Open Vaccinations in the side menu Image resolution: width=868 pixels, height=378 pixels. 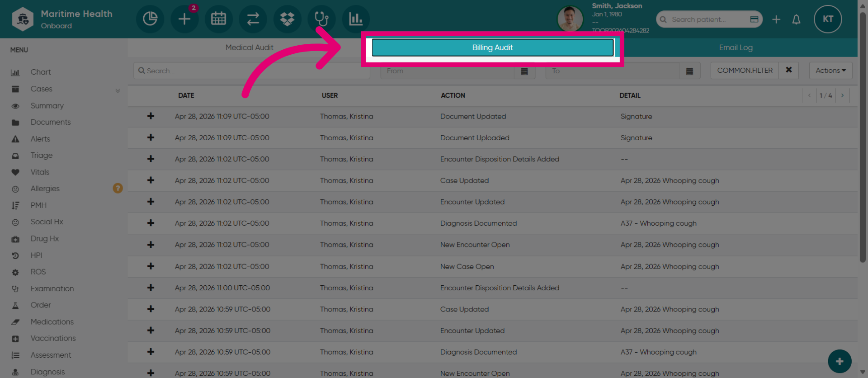53,338
